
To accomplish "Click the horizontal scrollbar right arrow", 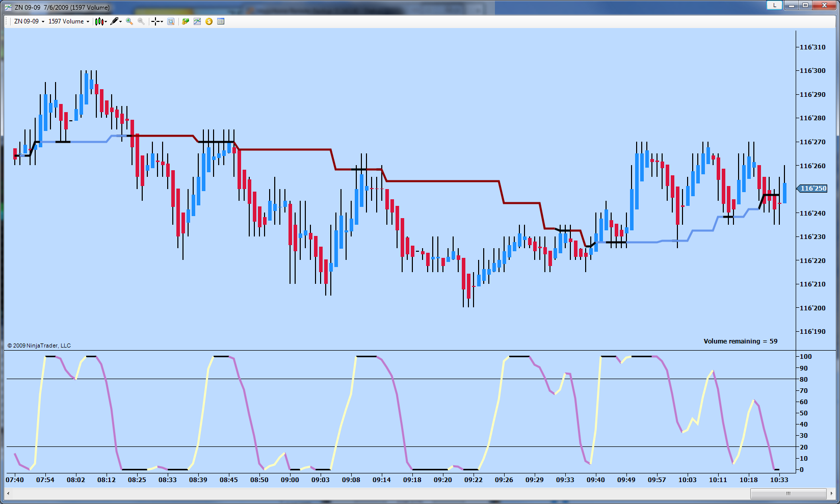I will pyautogui.click(x=832, y=493).
